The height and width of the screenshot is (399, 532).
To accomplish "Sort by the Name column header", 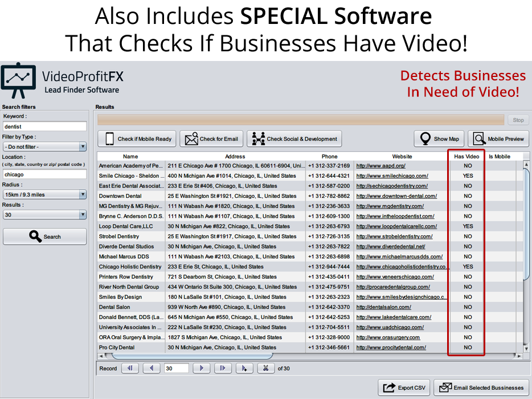I will 130,156.
